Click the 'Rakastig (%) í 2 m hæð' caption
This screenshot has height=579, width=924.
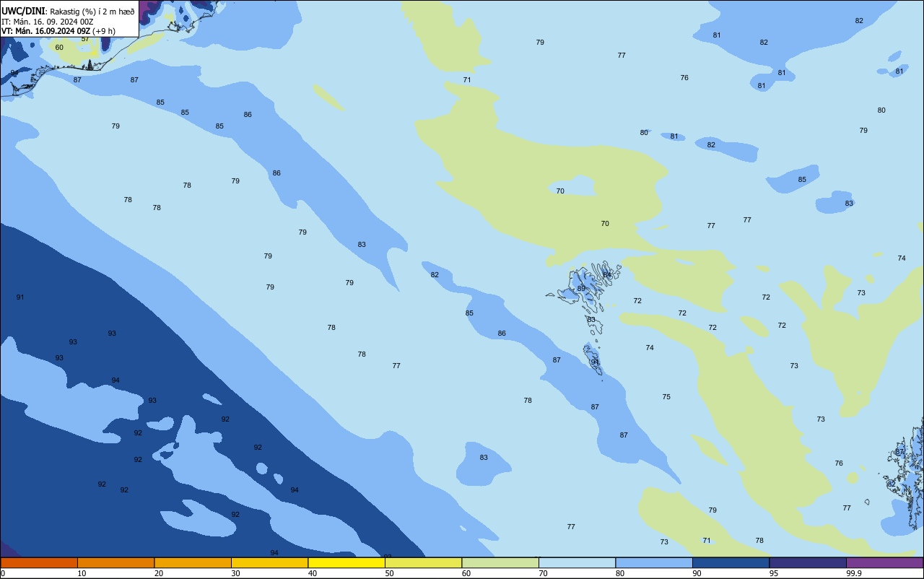click(92, 12)
